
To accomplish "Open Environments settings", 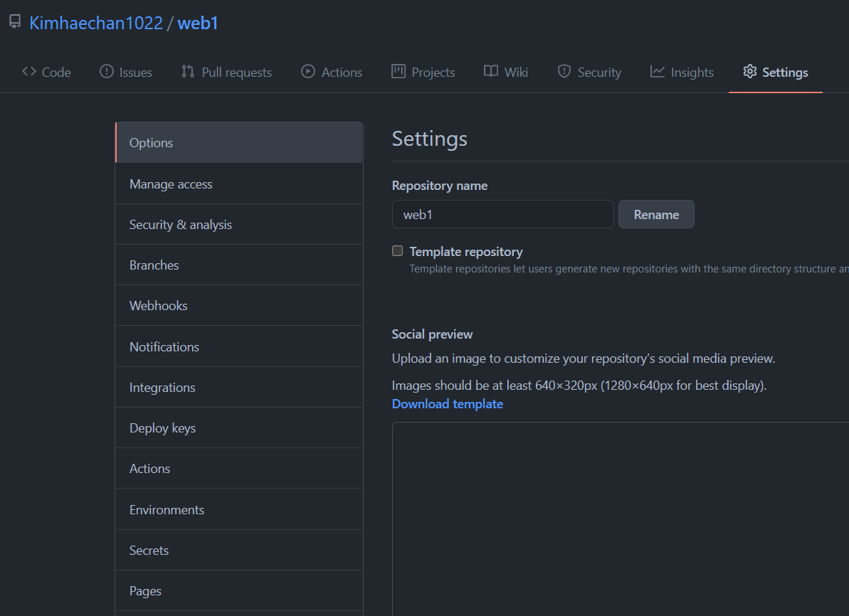I will click(239, 510).
